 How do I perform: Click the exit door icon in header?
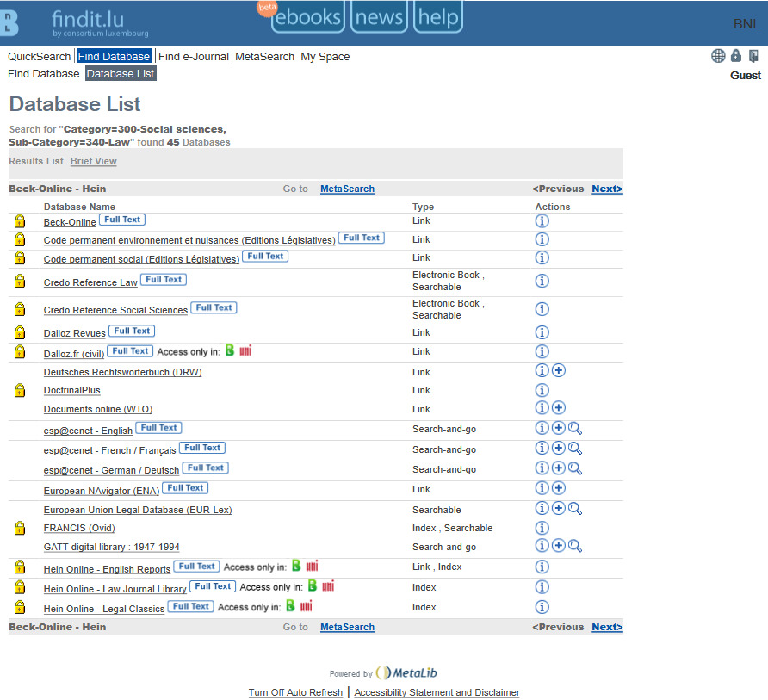(x=754, y=56)
